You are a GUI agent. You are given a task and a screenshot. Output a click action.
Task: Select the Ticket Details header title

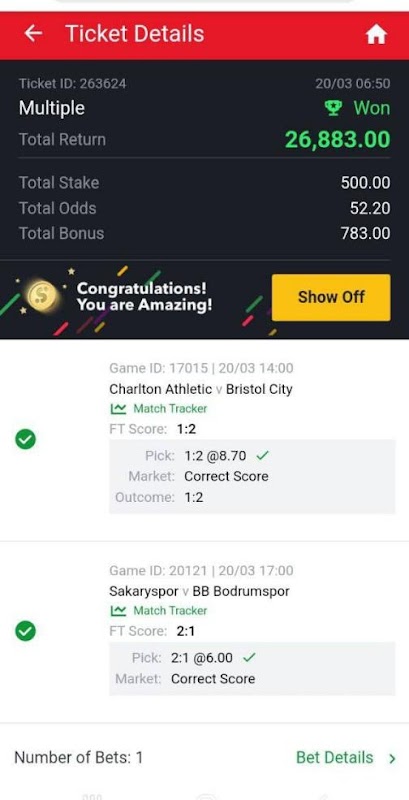coord(135,34)
